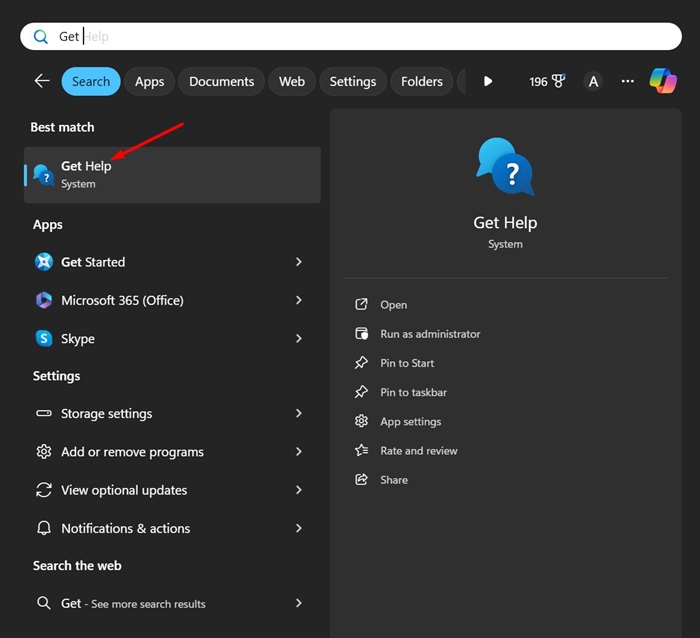Image resolution: width=700 pixels, height=638 pixels.
Task: Click the magnifier icon in search box
Action: 41,37
